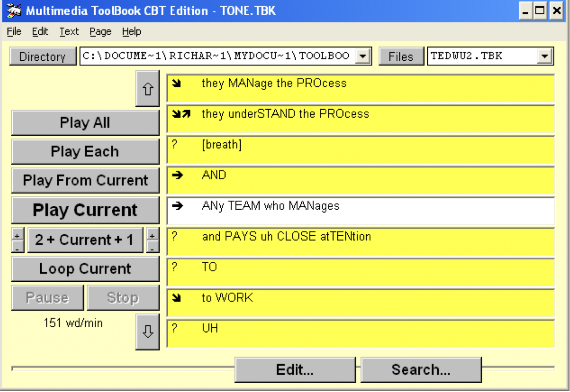Image resolution: width=570 pixels, height=392 pixels.
Task: Select the line 'and PAYS uh CLOSE atTENtion'
Action: 361,242
